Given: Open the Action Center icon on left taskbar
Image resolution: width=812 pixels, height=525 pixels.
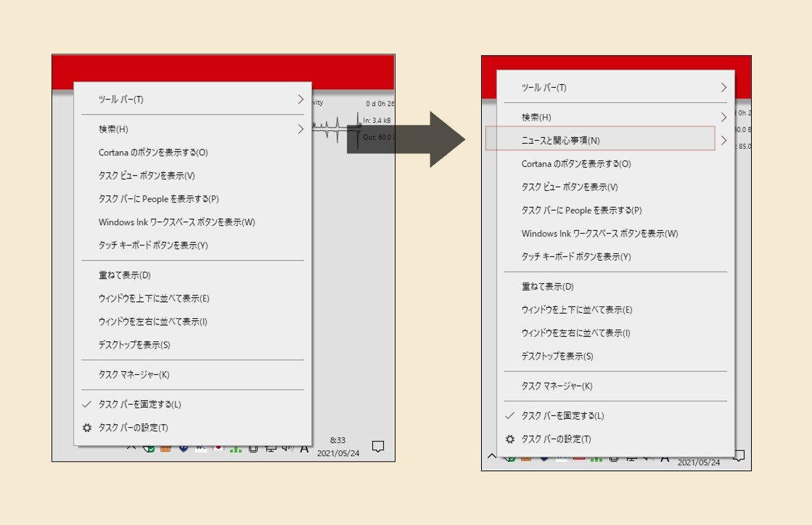Looking at the screenshot, I should pos(378,447).
